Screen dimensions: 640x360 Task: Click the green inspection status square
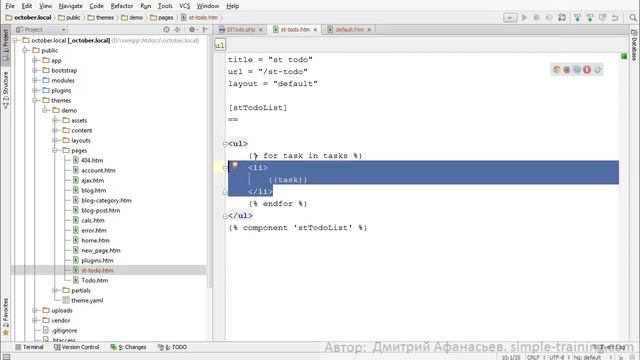pos(624,56)
